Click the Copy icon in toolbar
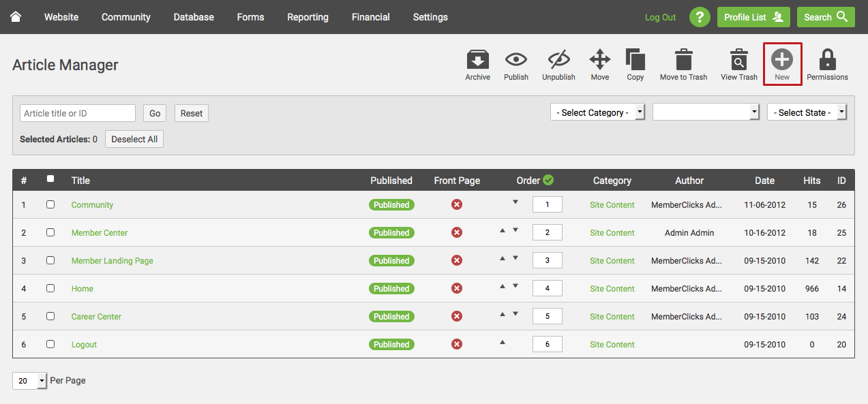Screen dimensions: 868x404 pyautogui.click(x=635, y=60)
